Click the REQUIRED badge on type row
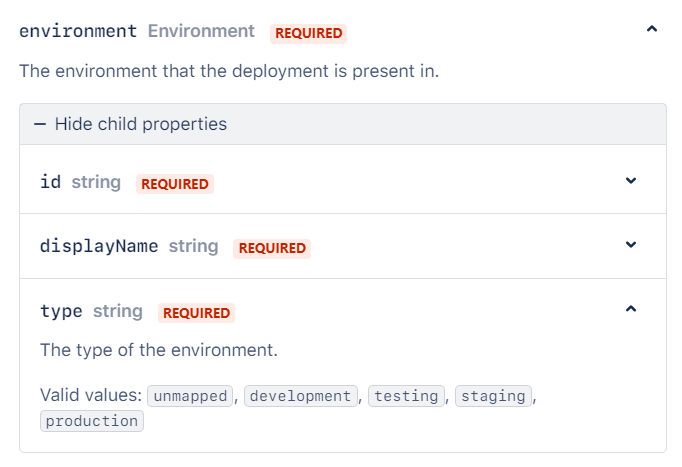Viewport: 682px width, 467px height. click(x=196, y=313)
